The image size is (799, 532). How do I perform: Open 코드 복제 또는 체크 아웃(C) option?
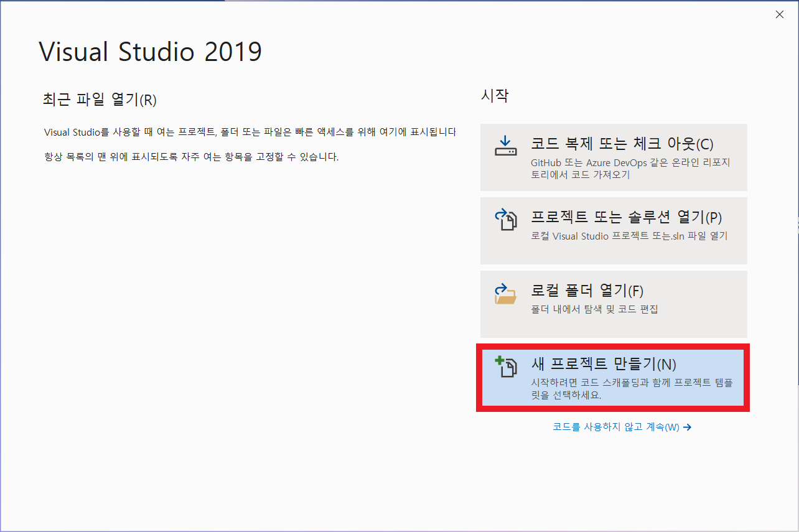(x=614, y=157)
